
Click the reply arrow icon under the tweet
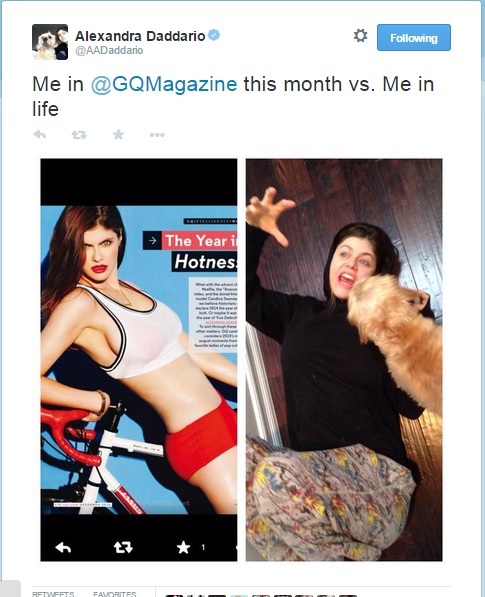[40, 134]
